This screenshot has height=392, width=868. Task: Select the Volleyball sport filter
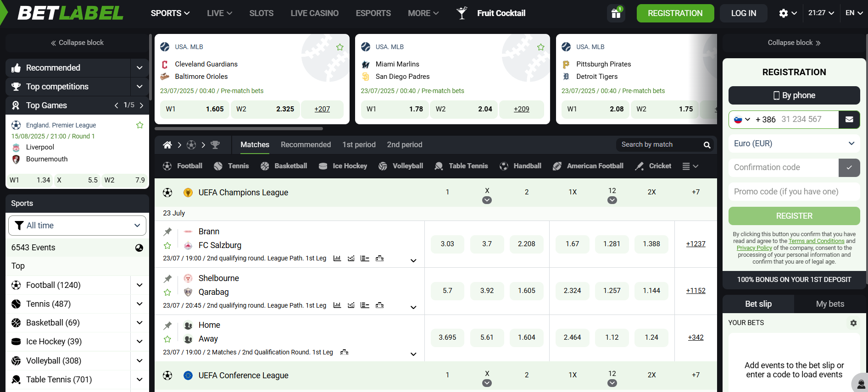pos(401,166)
